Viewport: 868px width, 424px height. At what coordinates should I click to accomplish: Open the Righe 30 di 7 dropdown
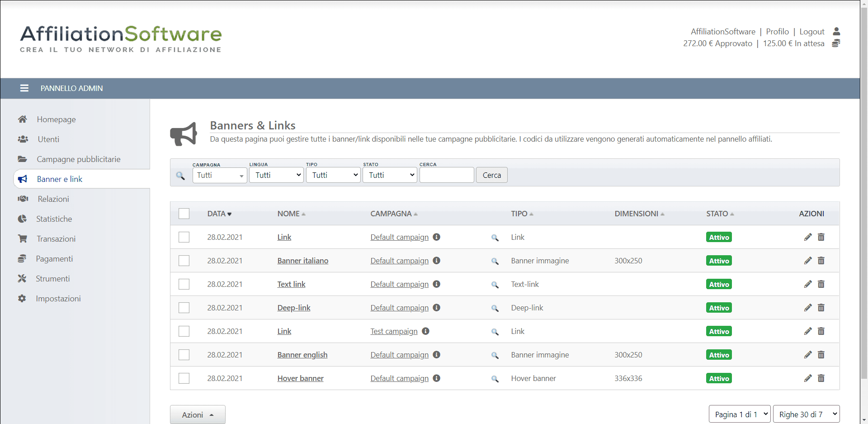click(806, 414)
